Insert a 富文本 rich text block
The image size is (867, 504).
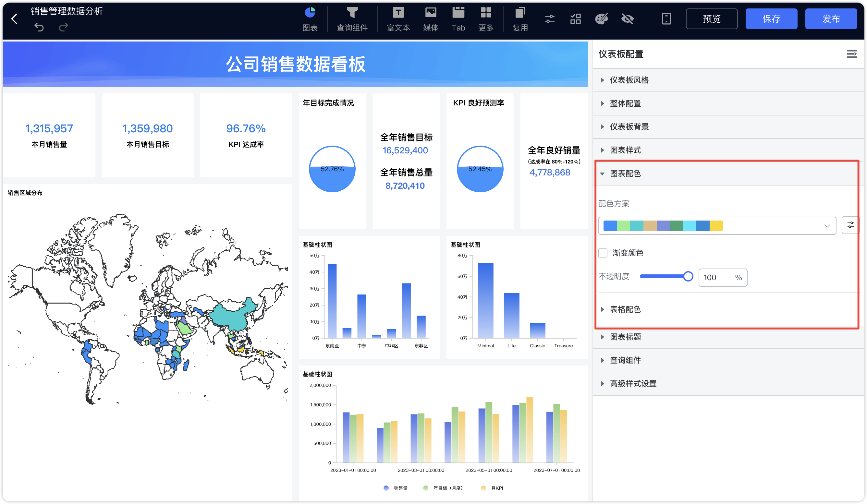point(398,19)
